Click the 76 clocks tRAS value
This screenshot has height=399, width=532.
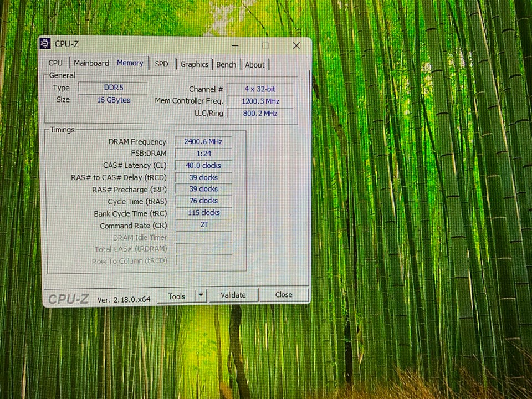[x=203, y=201]
